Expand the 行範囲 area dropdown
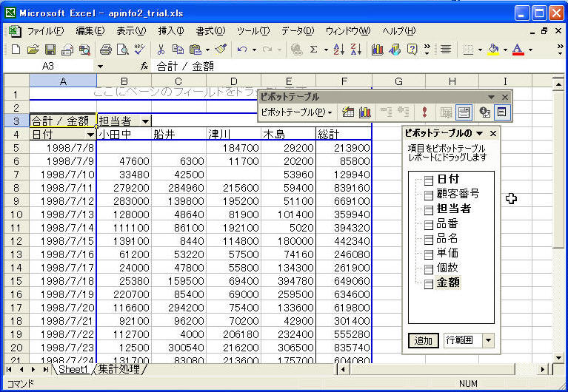Image resolution: width=568 pixels, height=392 pixels. [x=487, y=340]
